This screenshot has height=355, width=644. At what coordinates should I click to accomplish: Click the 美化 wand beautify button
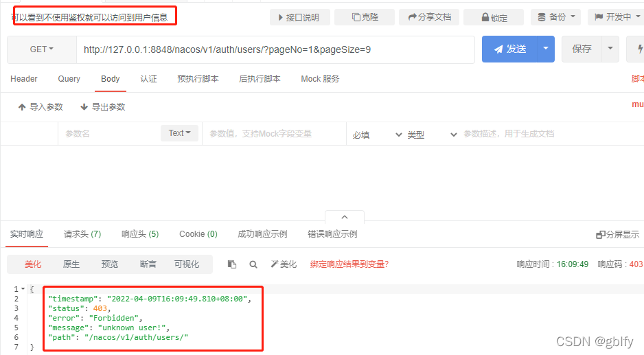pyautogui.click(x=284, y=264)
